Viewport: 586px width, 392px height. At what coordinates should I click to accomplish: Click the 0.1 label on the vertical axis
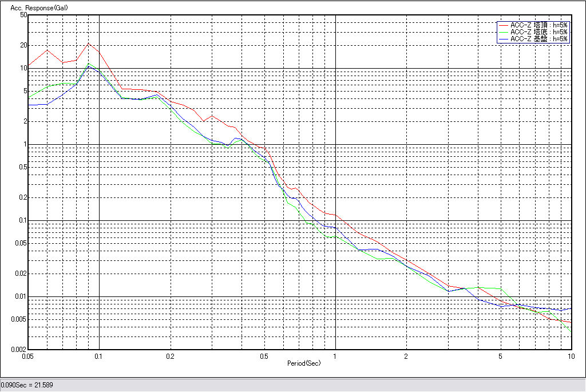tap(22, 220)
